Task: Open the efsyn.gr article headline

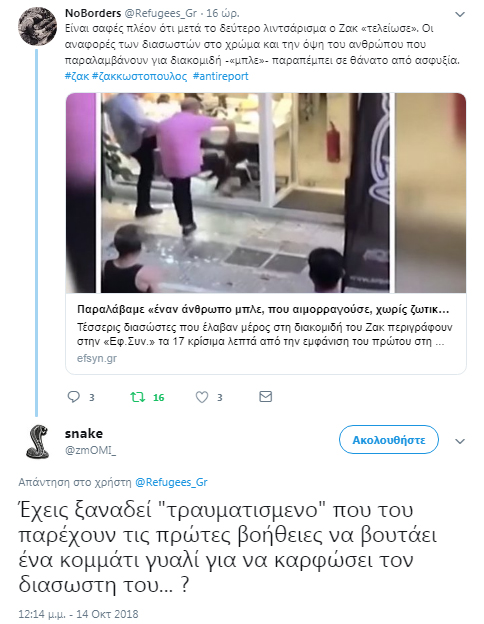Action: pyautogui.click(x=263, y=309)
